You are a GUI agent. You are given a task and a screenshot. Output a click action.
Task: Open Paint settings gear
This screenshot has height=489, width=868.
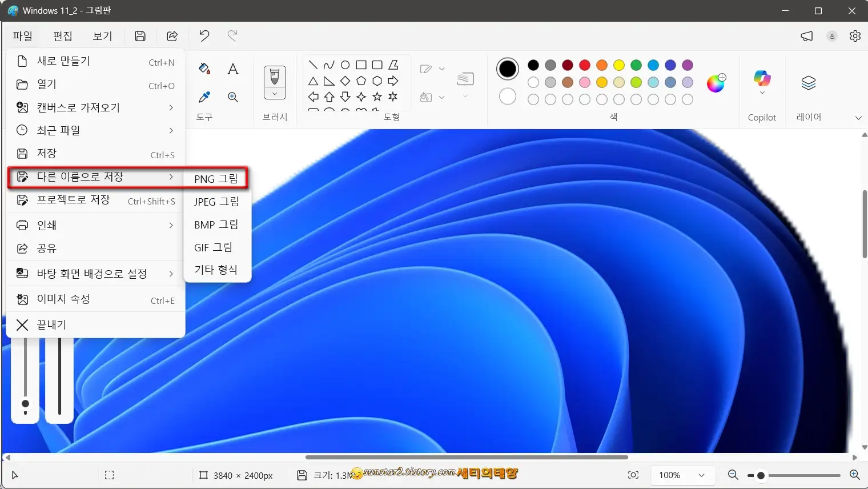tap(855, 36)
